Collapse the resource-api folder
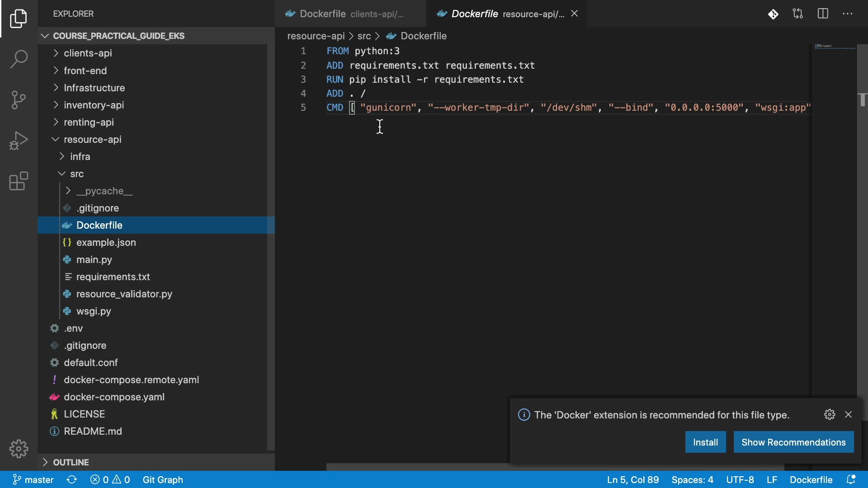The width and height of the screenshot is (868, 488). coord(92,140)
